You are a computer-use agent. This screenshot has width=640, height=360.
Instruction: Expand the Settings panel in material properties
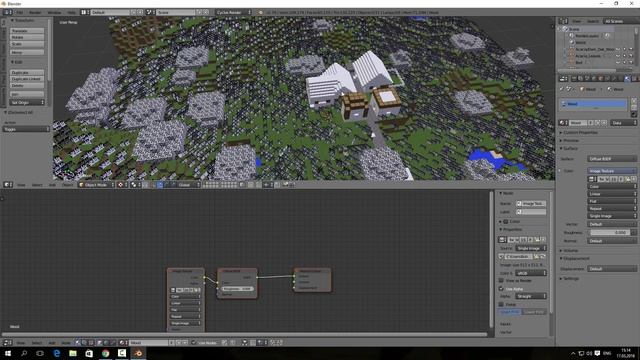(x=570, y=278)
